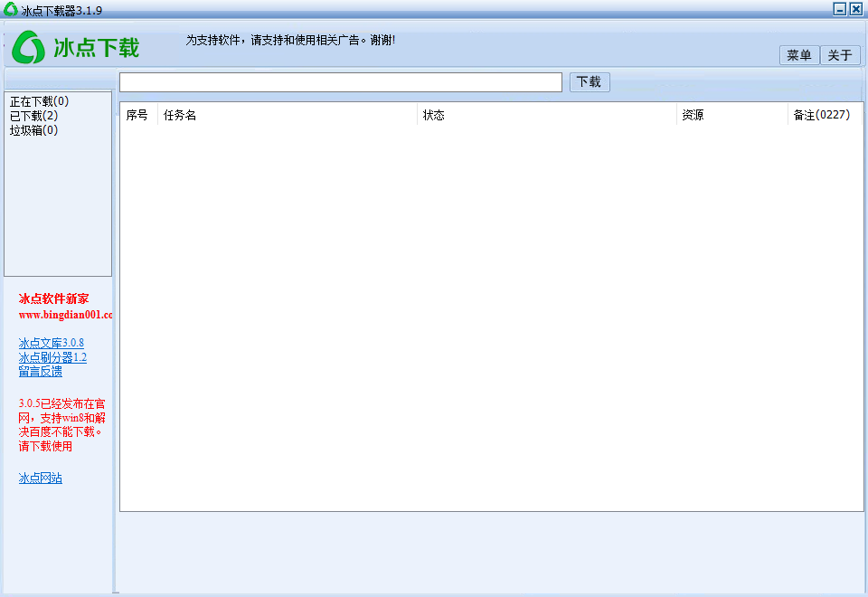Minimize the 冰点下载器 window
This screenshot has height=597, width=868.
click(x=840, y=9)
